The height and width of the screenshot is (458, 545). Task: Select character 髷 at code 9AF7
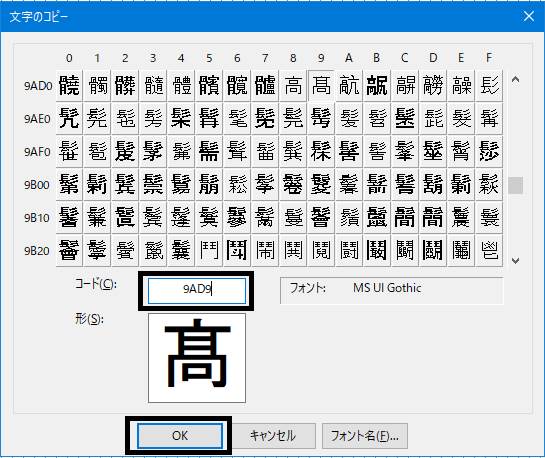[x=265, y=152]
